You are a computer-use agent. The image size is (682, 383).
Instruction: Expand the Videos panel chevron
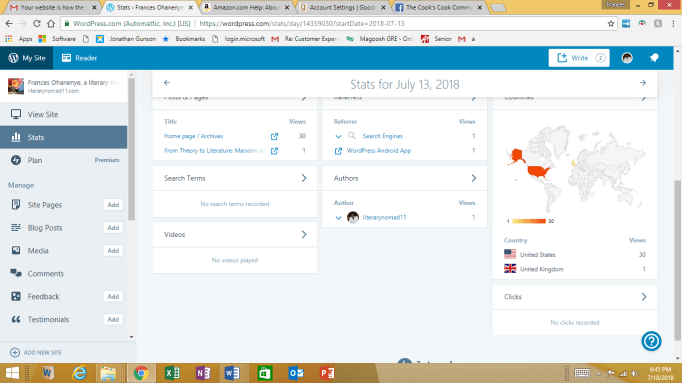[304, 234]
